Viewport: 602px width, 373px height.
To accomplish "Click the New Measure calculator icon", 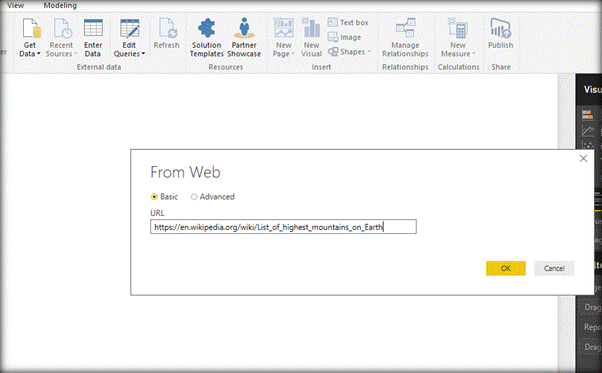I will coord(458,28).
